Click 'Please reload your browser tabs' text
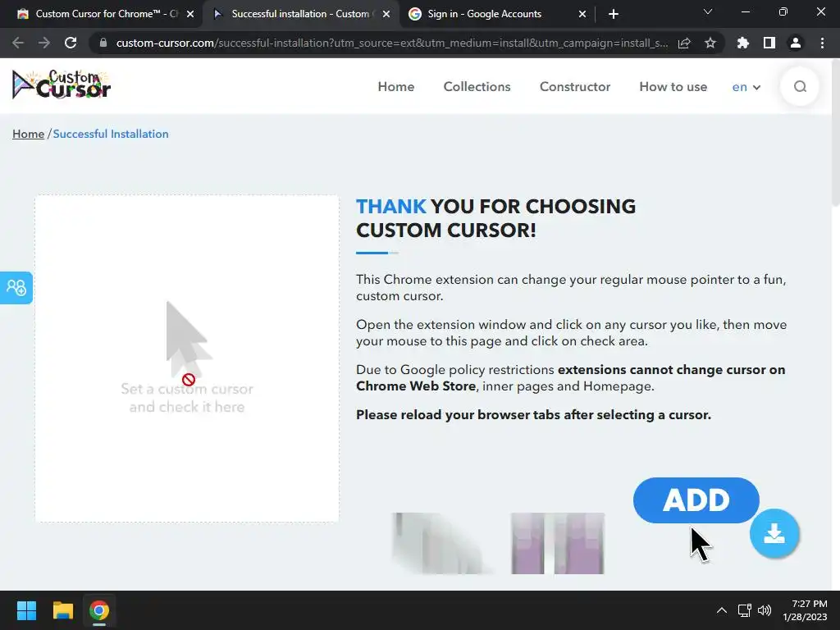The width and height of the screenshot is (840, 630). click(x=533, y=414)
